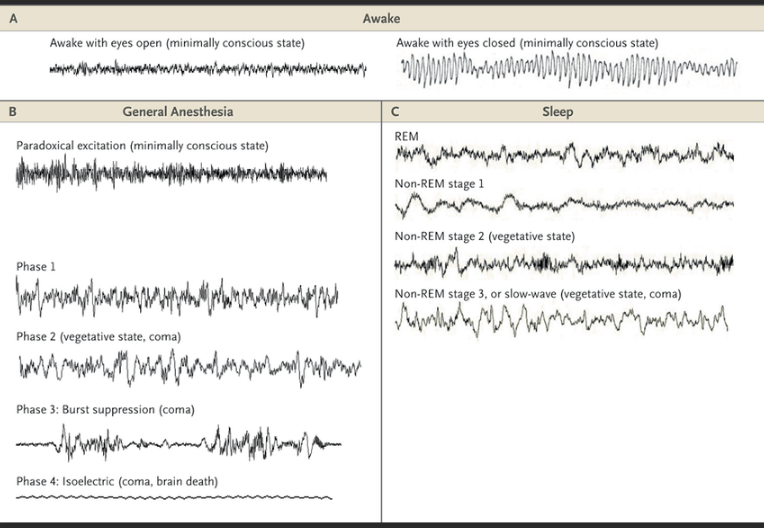Click 'Phase 2 (vegetative state, coma)' label
The height and width of the screenshot is (528, 764).
pyautogui.click(x=98, y=337)
